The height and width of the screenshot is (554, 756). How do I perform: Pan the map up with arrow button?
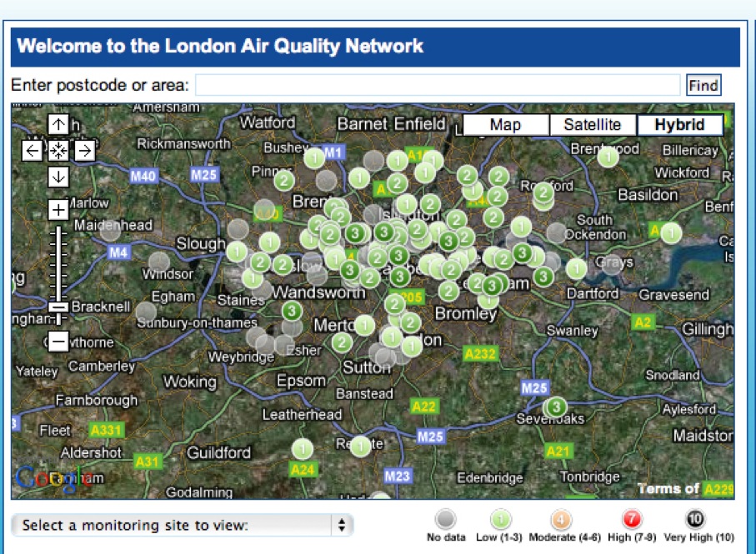[58, 125]
